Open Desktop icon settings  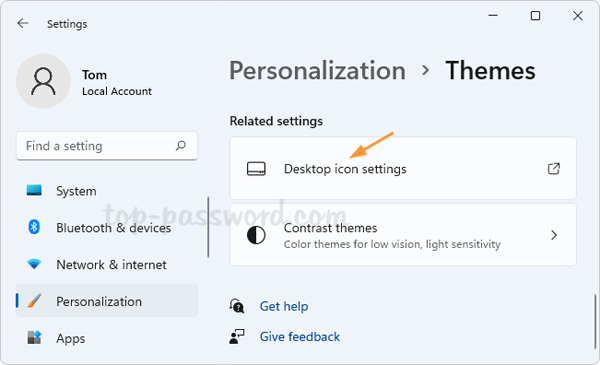pyautogui.click(x=403, y=168)
